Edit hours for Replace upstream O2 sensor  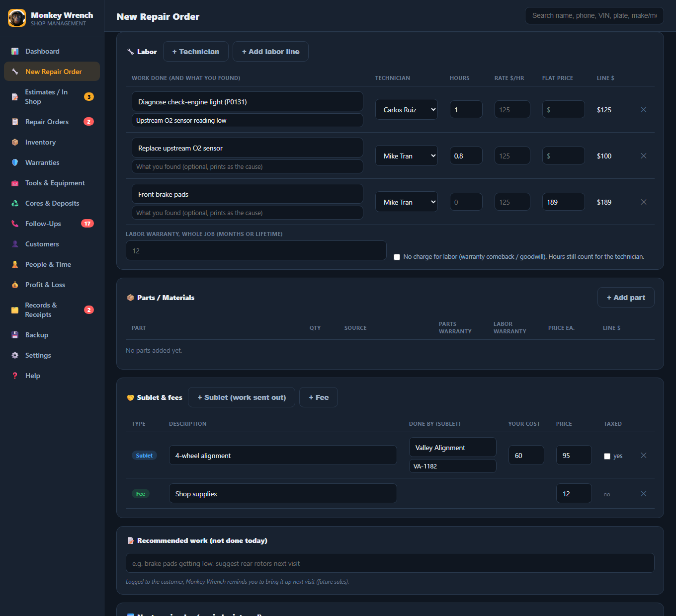pyautogui.click(x=466, y=156)
